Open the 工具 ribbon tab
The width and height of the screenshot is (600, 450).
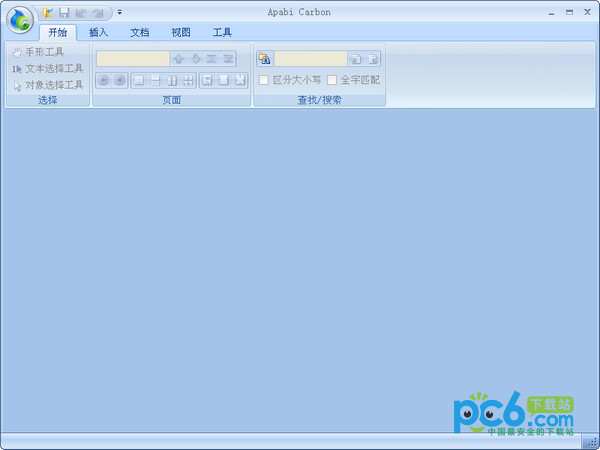pos(222,33)
